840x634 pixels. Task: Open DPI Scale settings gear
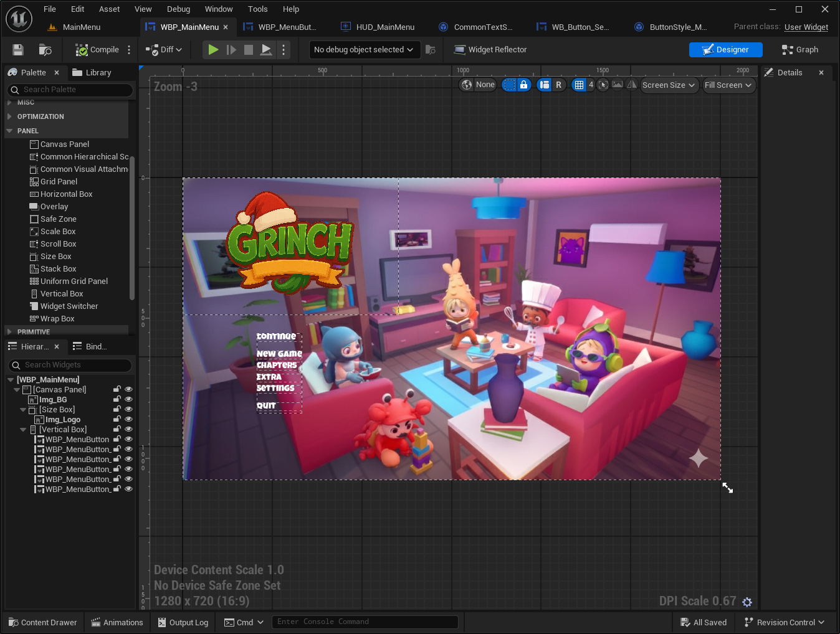pyautogui.click(x=747, y=602)
